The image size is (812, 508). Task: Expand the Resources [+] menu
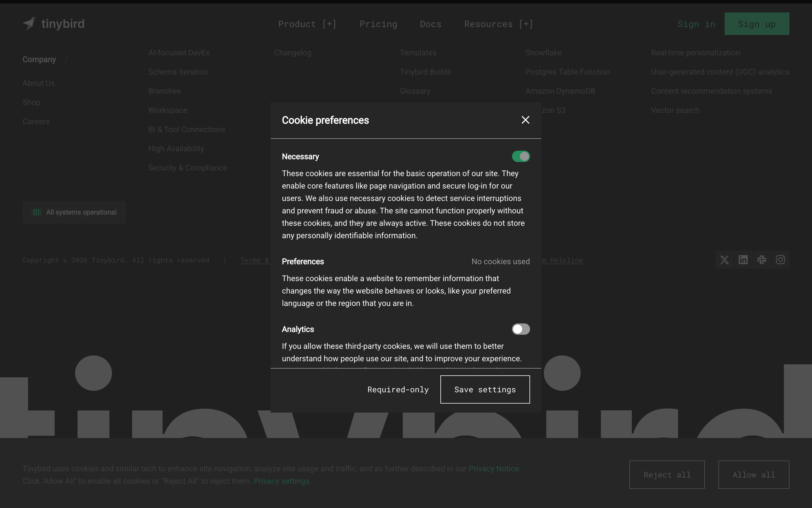tap(498, 24)
